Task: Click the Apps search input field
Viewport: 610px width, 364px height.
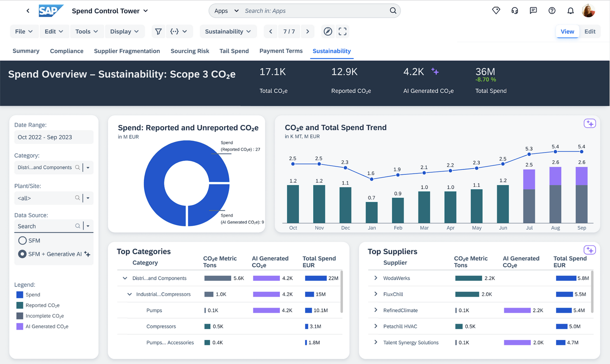Action: point(313,11)
